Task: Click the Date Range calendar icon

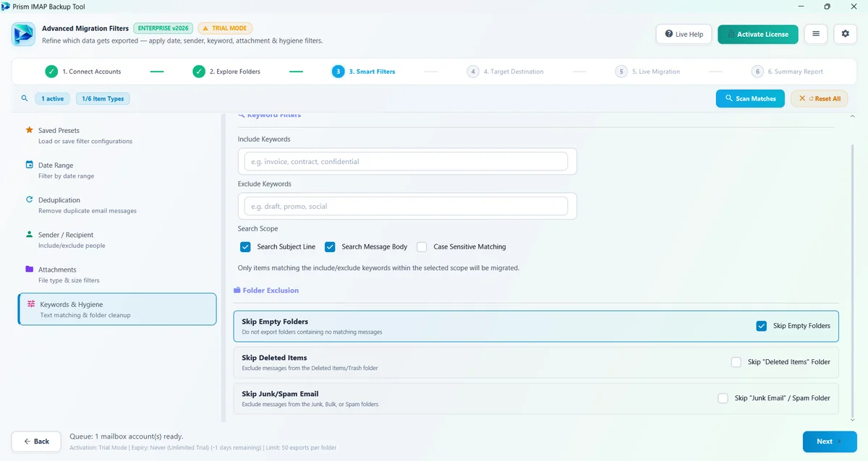Action: pyautogui.click(x=29, y=165)
